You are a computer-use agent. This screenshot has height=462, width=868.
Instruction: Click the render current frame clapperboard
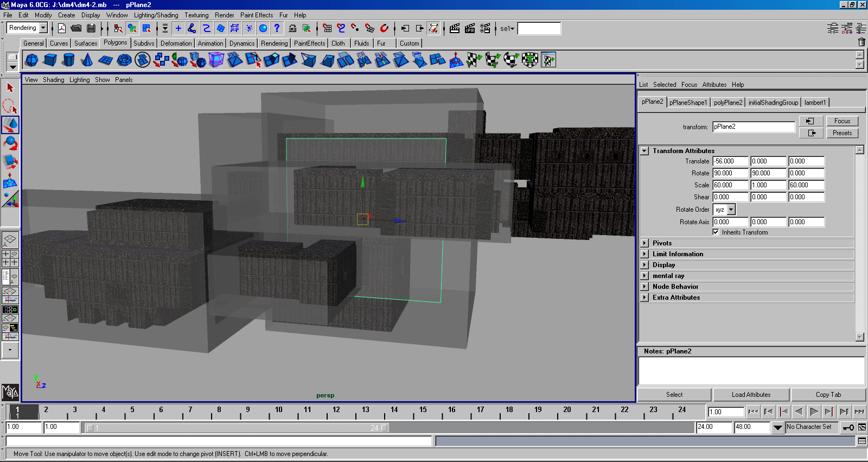click(455, 28)
